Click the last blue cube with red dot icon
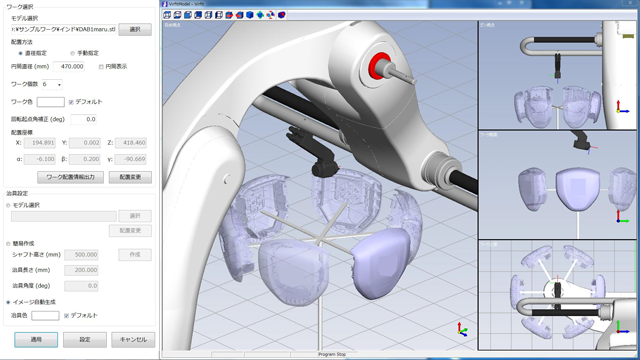The width and height of the screenshot is (640, 360). coord(282,15)
